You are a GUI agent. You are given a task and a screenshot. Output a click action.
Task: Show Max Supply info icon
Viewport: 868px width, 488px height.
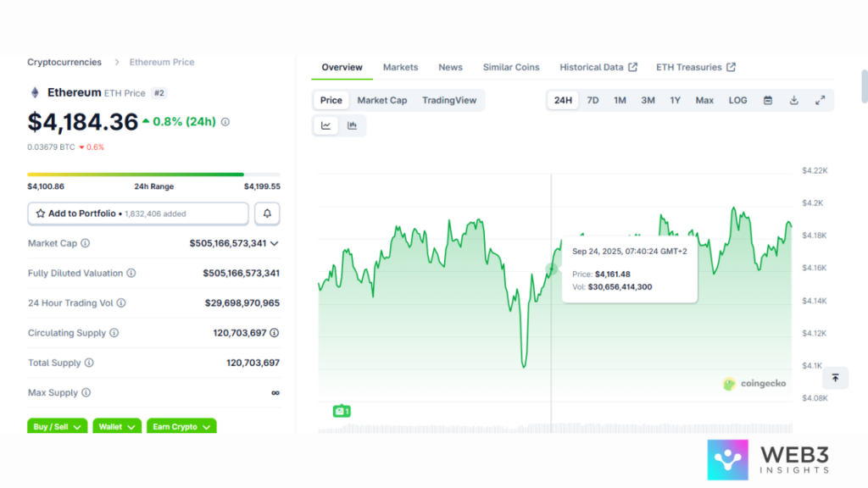86,393
